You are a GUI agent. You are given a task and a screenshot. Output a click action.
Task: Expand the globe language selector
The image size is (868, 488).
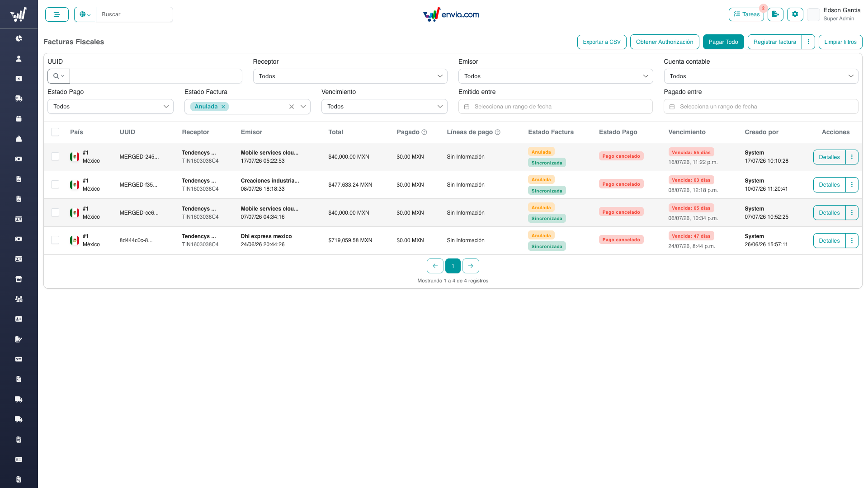[x=85, y=14]
